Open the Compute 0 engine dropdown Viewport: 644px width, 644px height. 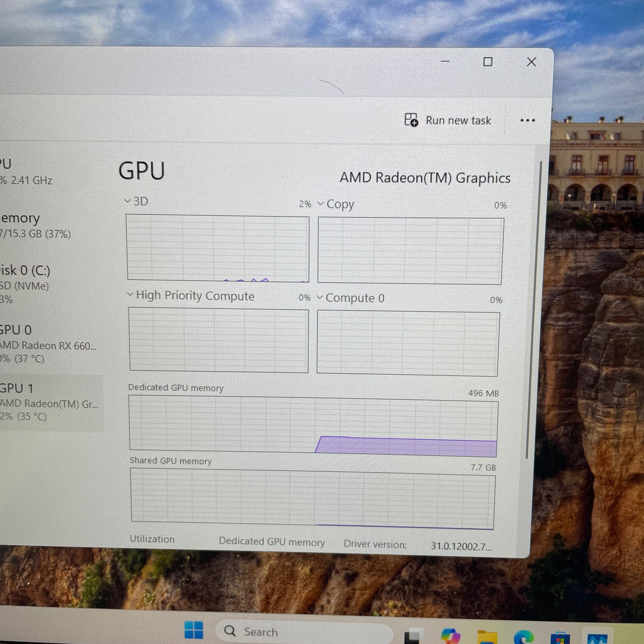click(x=320, y=297)
